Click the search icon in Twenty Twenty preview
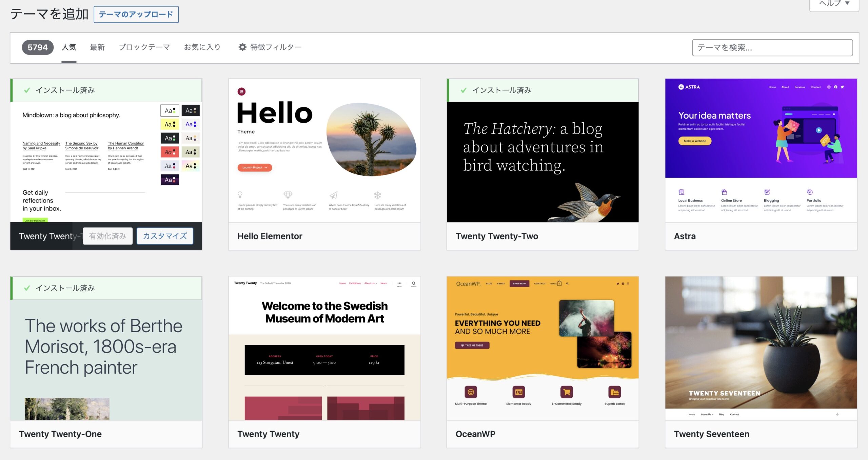Image resolution: width=868 pixels, height=460 pixels. click(413, 283)
